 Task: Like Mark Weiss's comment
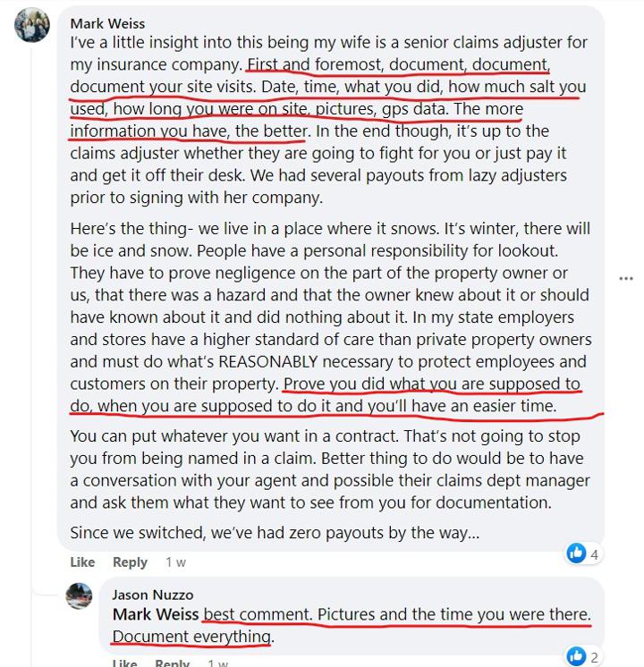click(82, 561)
